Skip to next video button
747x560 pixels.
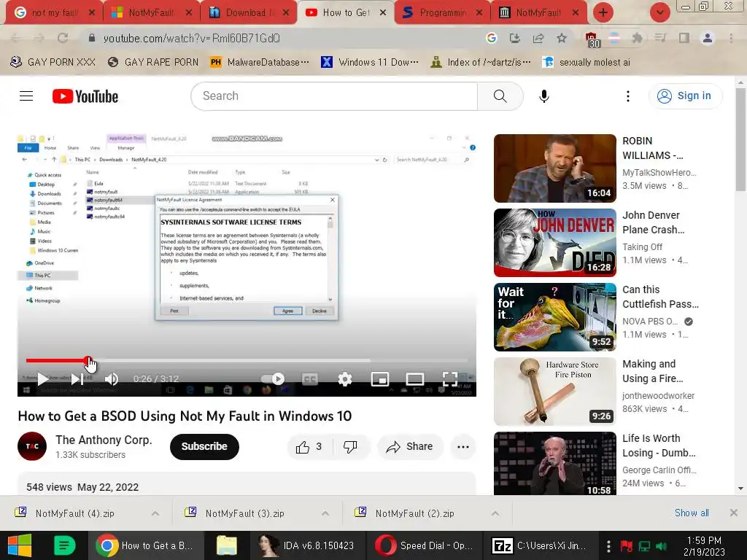tap(77, 379)
